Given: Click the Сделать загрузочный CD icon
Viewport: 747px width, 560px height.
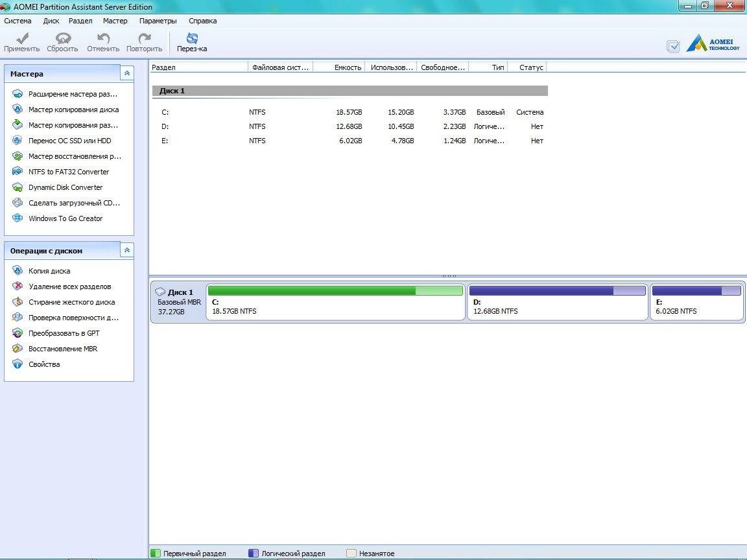Looking at the screenshot, I should [18, 203].
